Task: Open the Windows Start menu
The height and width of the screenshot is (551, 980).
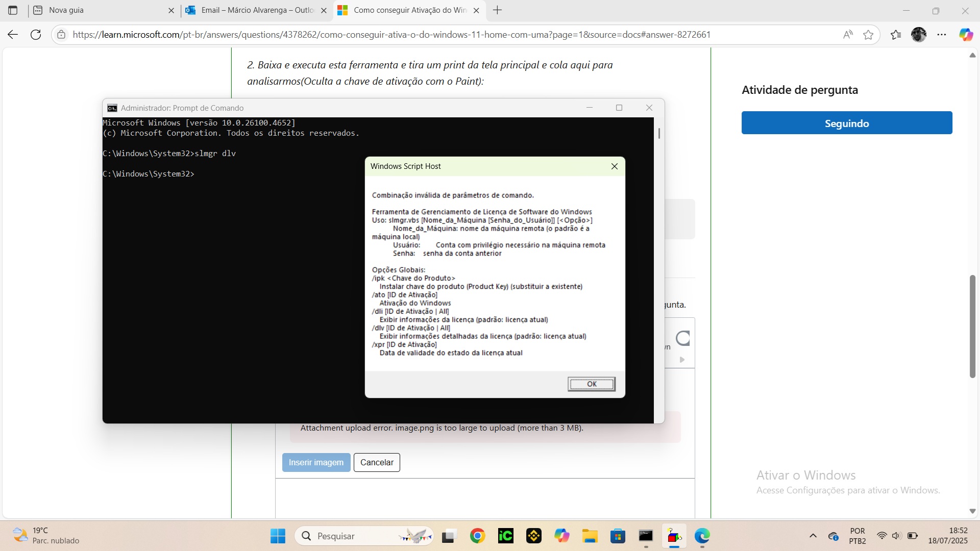Action: 278,536
